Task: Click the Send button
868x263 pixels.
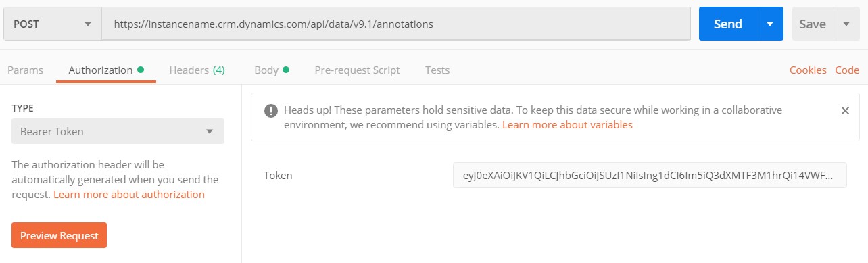Action: 728,24
